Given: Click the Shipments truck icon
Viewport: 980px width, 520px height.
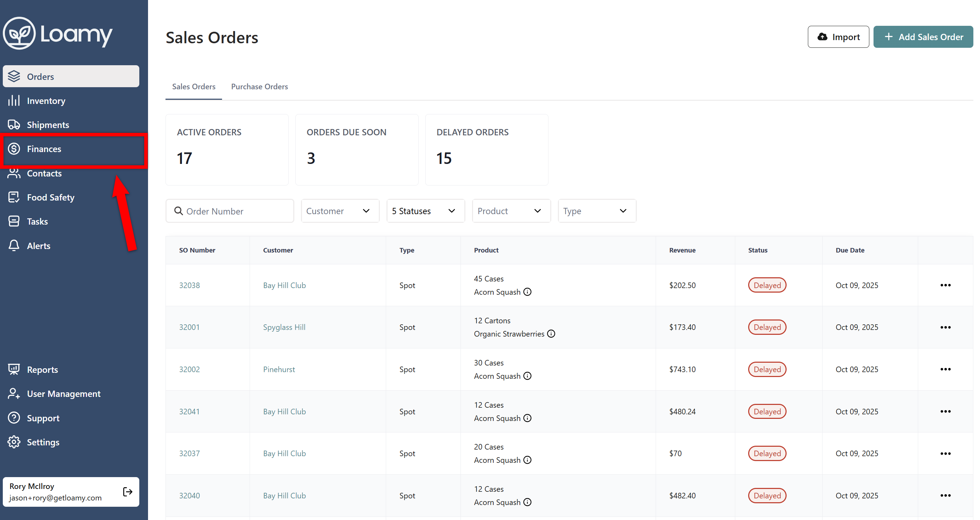Looking at the screenshot, I should tap(14, 125).
